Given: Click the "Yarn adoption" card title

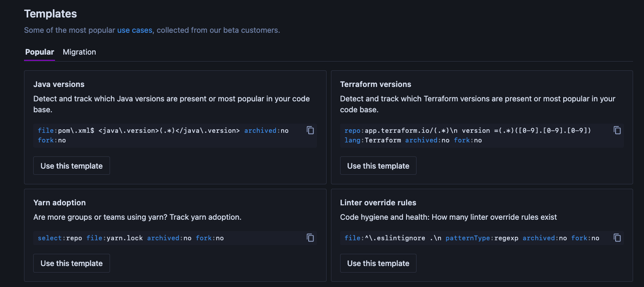Looking at the screenshot, I should (x=59, y=203).
